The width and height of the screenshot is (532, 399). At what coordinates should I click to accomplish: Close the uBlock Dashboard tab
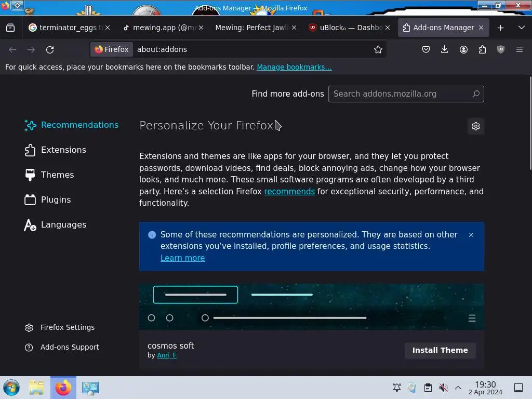tap(388, 28)
